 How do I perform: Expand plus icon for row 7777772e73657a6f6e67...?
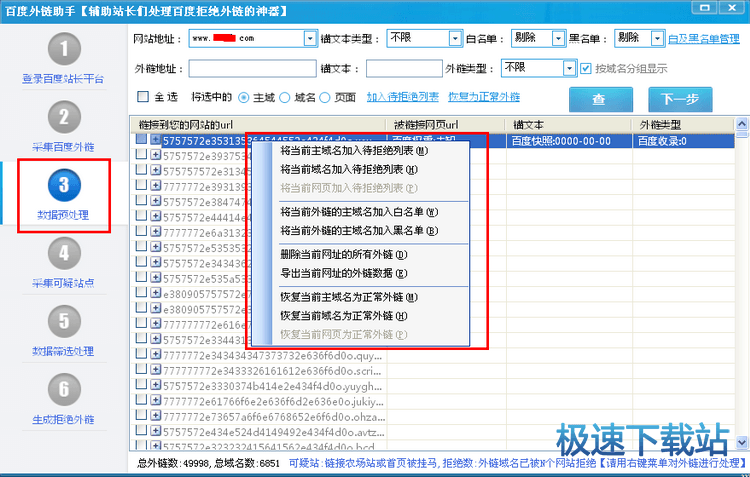[155, 415]
